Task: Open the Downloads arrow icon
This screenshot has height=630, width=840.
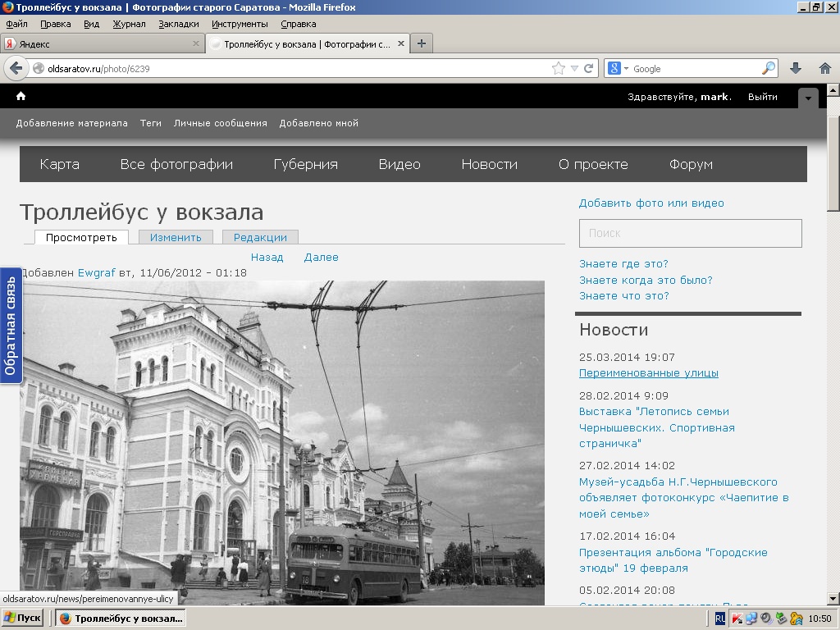Action: (795, 69)
